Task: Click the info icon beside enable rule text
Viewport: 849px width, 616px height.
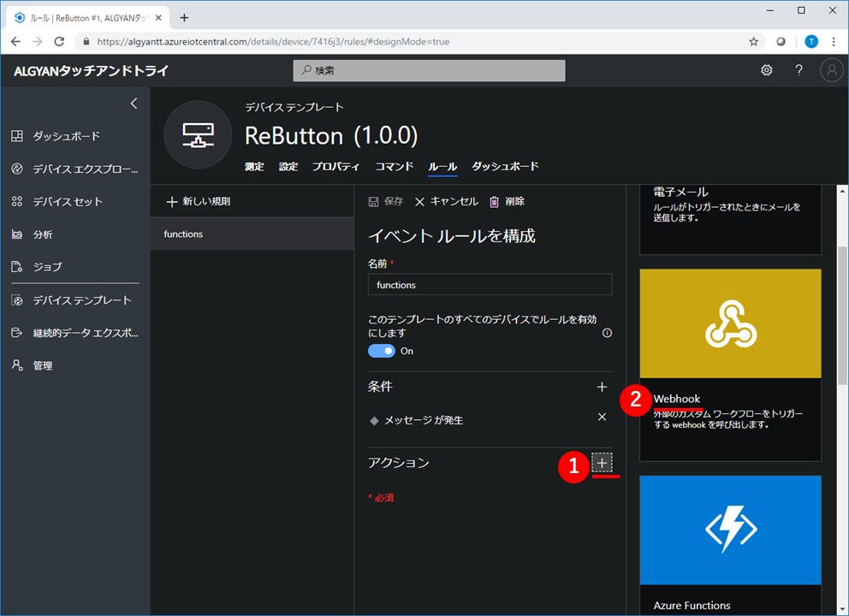Action: pos(607,333)
